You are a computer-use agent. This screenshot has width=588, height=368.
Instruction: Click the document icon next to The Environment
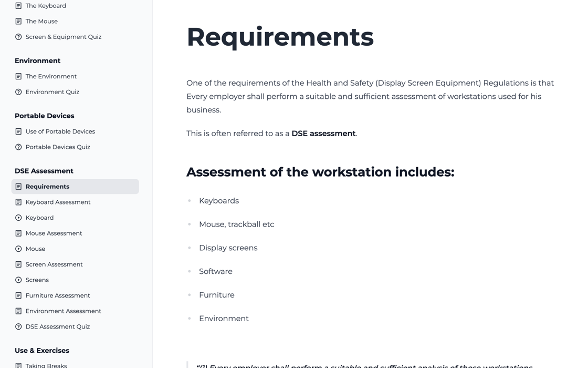point(18,76)
